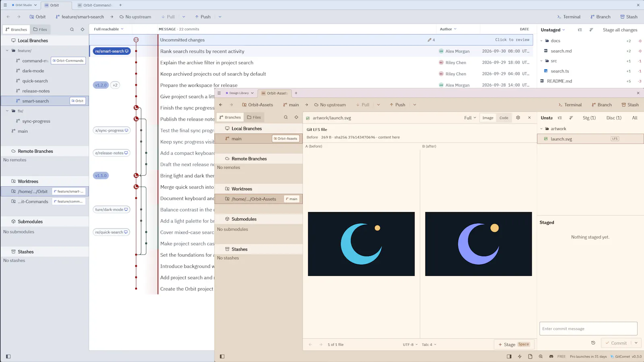Switch to Files tab in Orbit window sidebar
Screen dimensions: 644x362
(40, 29)
